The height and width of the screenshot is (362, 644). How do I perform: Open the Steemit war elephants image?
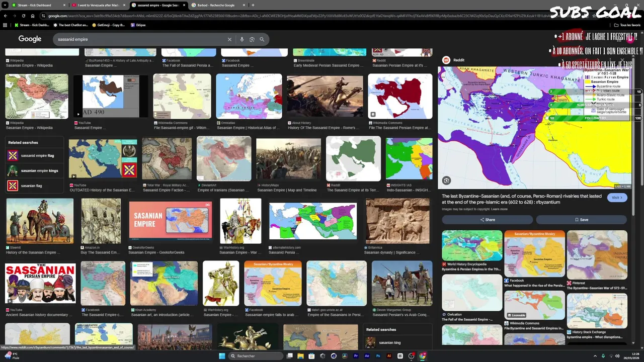40,221
